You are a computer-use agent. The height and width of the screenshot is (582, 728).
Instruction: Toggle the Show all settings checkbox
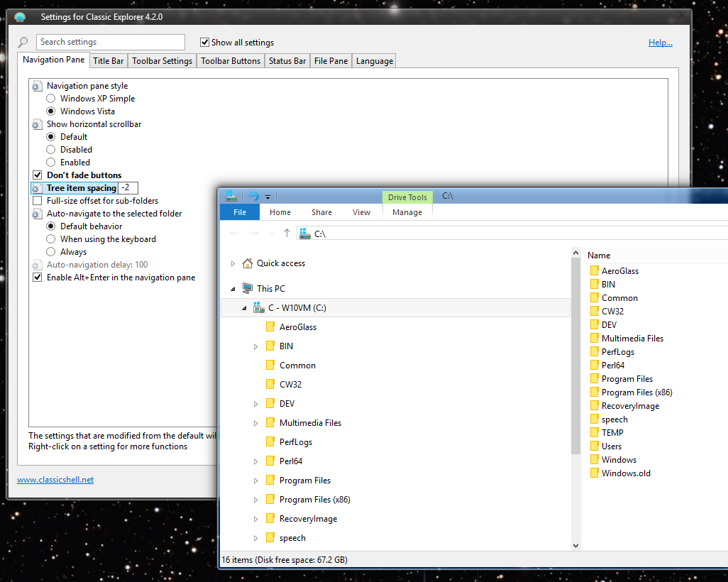[204, 43]
